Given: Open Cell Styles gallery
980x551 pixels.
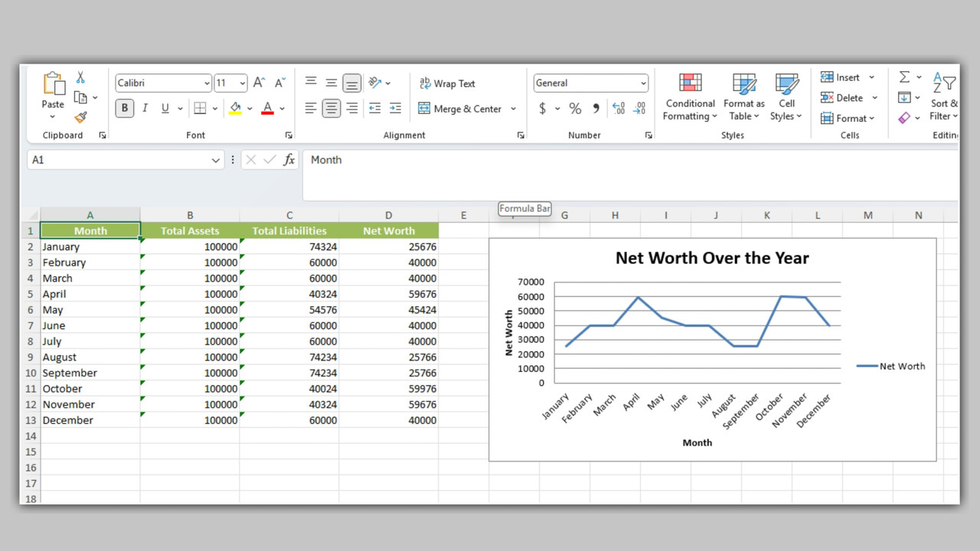Looking at the screenshot, I should click(786, 97).
